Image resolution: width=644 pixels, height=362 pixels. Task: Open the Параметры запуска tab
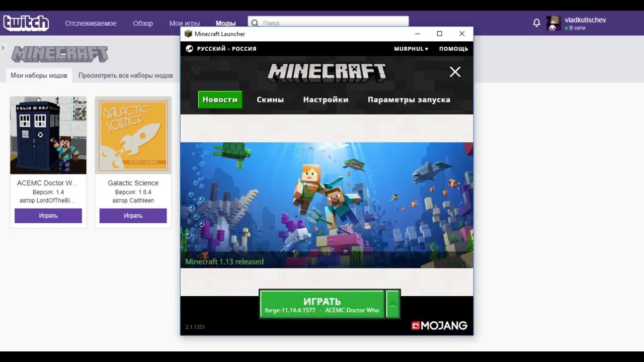pyautogui.click(x=409, y=100)
